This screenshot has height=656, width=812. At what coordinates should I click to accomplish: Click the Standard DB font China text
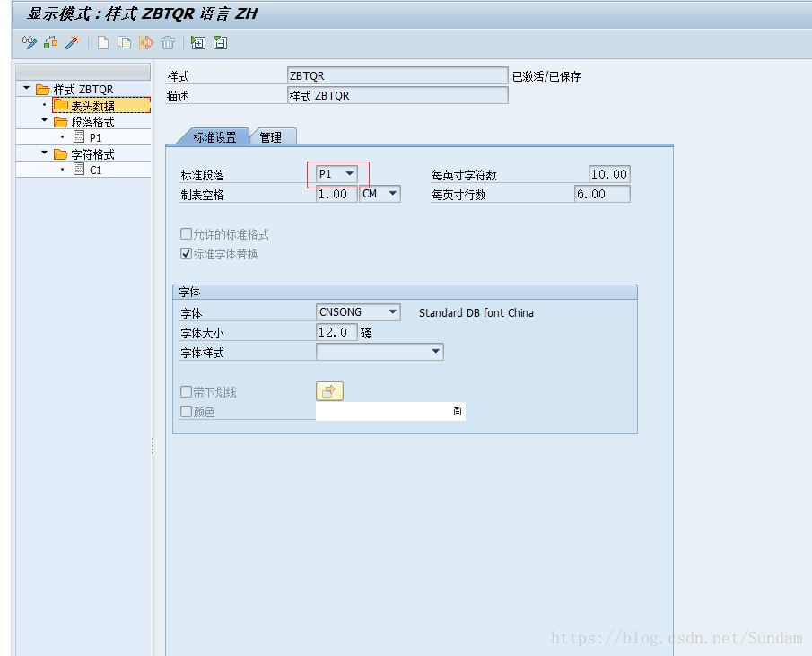tap(476, 312)
